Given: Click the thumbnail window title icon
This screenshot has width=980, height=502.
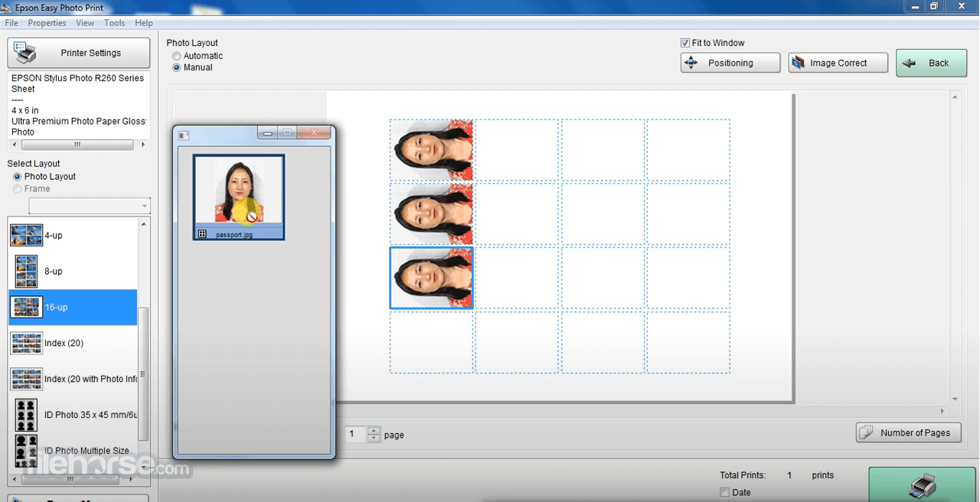Looking at the screenshot, I should (184, 135).
